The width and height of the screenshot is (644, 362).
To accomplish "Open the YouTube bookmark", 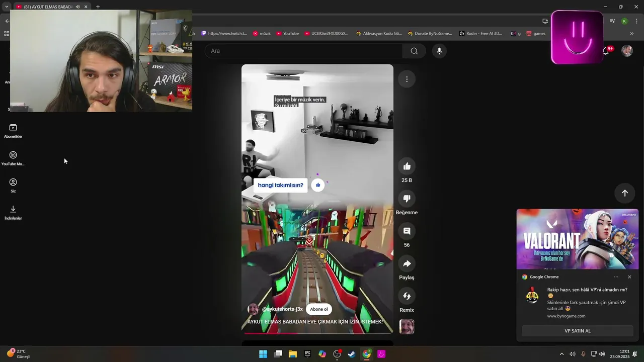I will (x=287, y=34).
